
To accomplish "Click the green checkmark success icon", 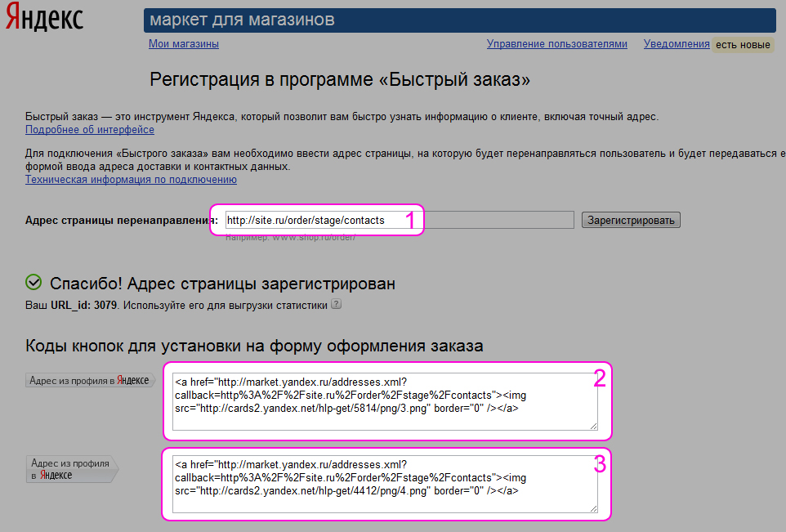I will [33, 282].
